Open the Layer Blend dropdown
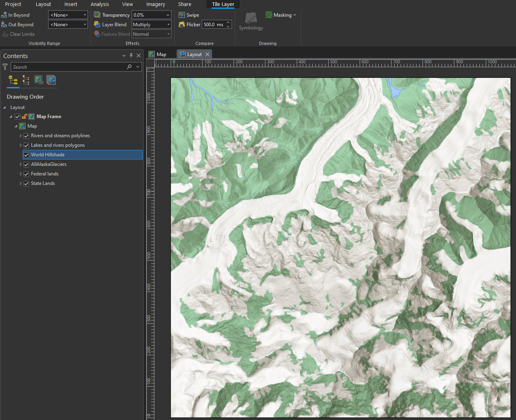The image size is (516, 420). pos(168,24)
